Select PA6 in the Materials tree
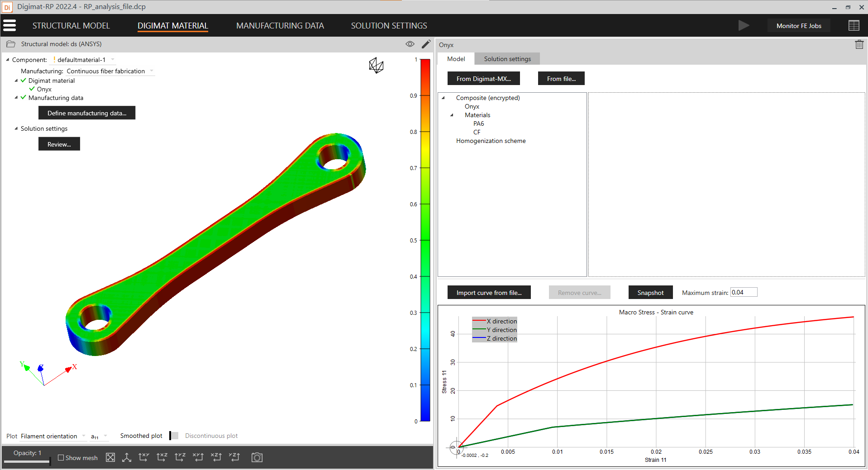 click(479, 123)
